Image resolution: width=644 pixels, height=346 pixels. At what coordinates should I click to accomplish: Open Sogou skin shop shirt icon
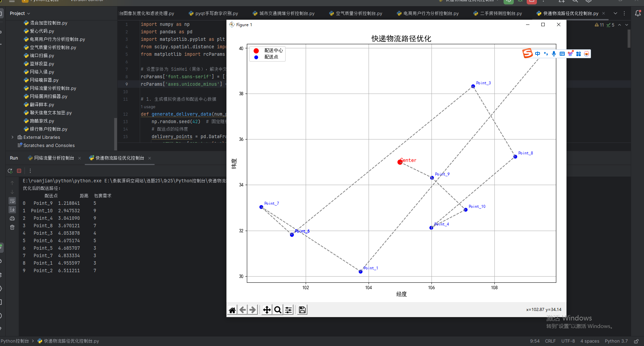570,54
